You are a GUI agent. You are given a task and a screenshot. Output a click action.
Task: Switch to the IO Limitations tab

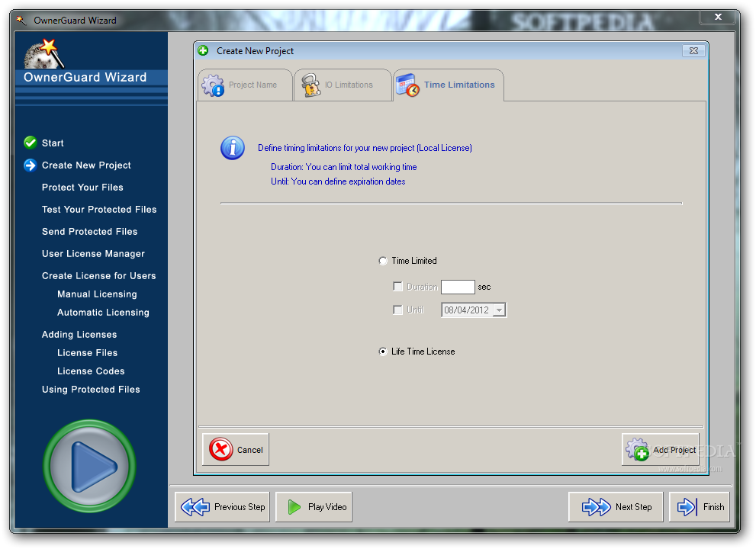click(x=343, y=85)
